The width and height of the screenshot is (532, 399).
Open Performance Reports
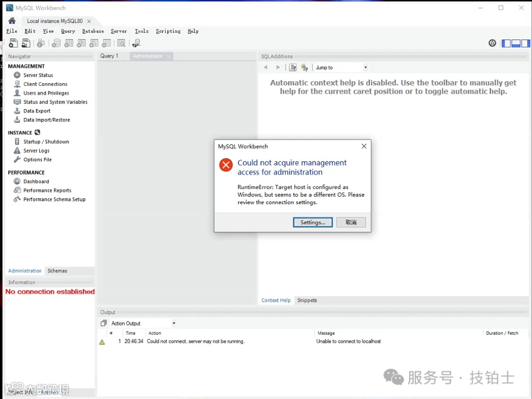pyautogui.click(x=47, y=190)
